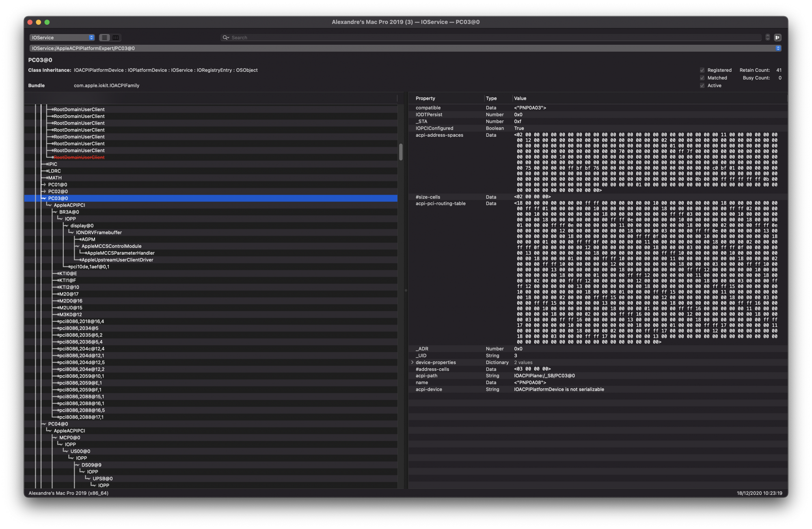Screen dimensions: 812x529
Task: Select the strikethrough red RootDomainUserClient entry
Action: point(79,157)
